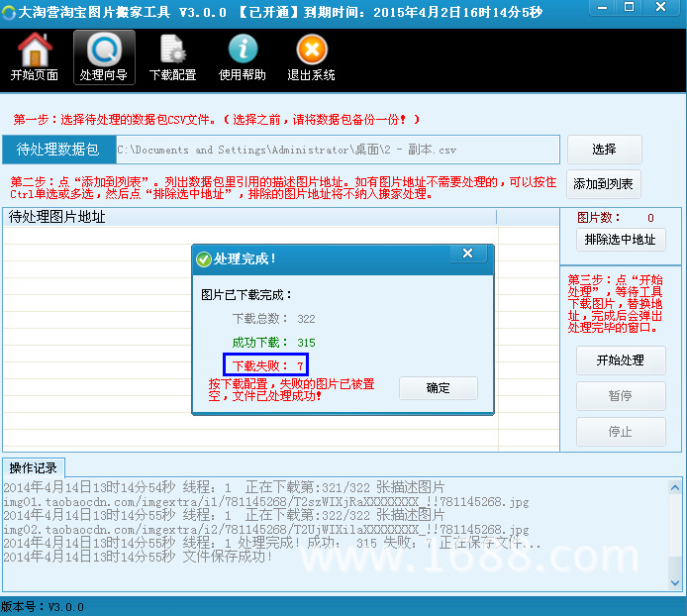This screenshot has height=616, width=687.
Task: Click 图片数 0 counter text
Action: coord(615,218)
